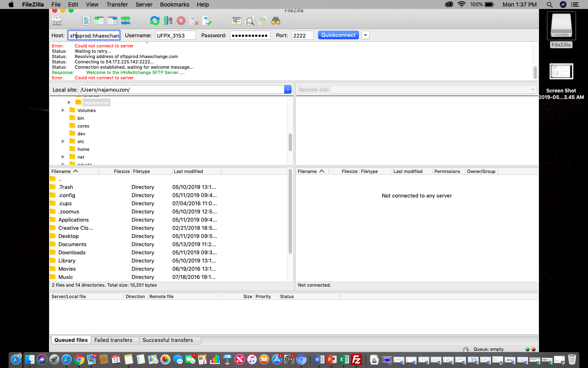The image size is (588, 368).
Task: Click the message log scrollbar
Action: coord(535,72)
